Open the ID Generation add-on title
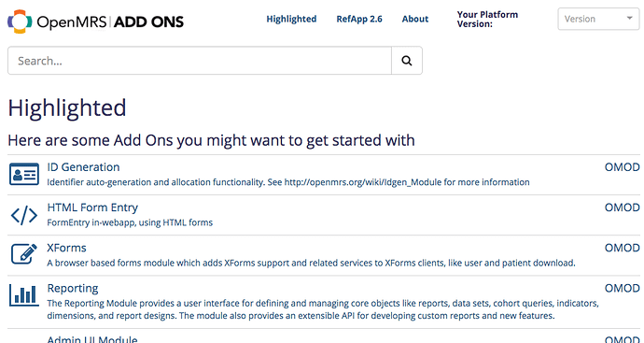644x343 pixels. point(83,167)
